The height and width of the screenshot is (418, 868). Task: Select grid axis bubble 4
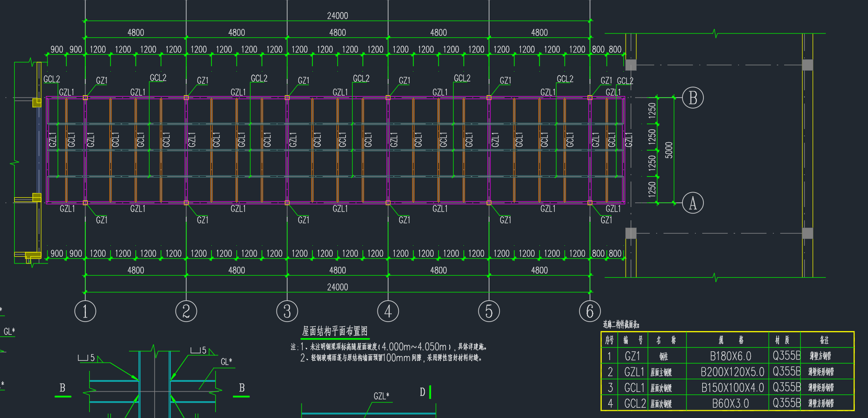pos(388,311)
